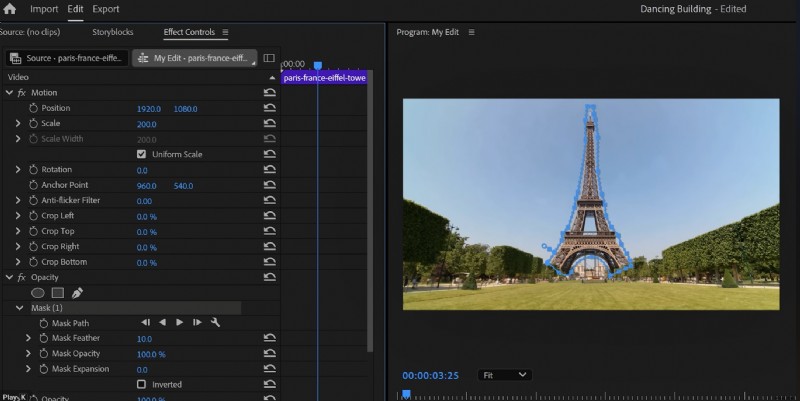Open the Import workspace tab
Viewport: 800px width, 401px height.
(44, 9)
